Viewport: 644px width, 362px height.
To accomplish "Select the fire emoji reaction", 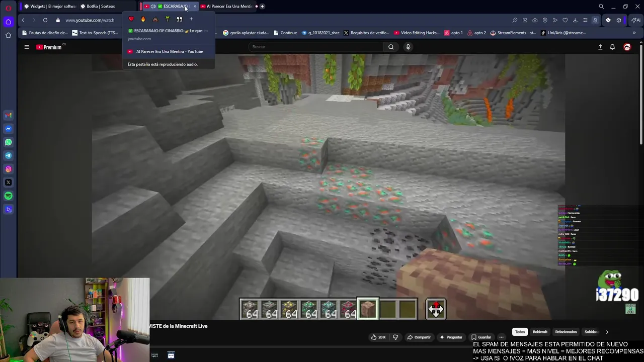I will tap(143, 19).
